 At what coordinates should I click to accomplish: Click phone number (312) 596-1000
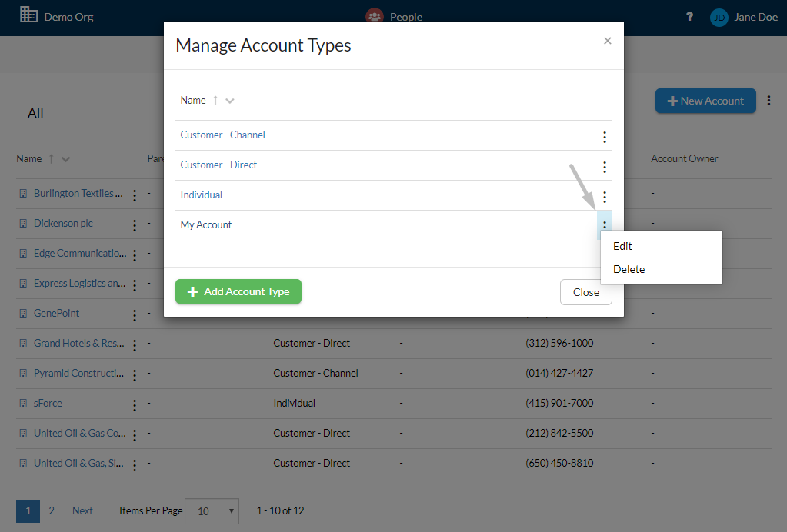point(559,344)
